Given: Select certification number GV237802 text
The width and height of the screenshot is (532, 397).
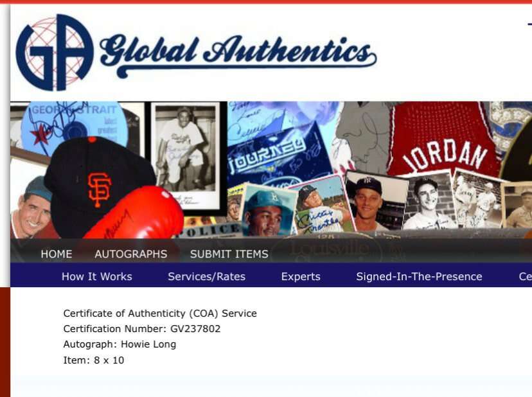Looking at the screenshot, I should (195, 329).
